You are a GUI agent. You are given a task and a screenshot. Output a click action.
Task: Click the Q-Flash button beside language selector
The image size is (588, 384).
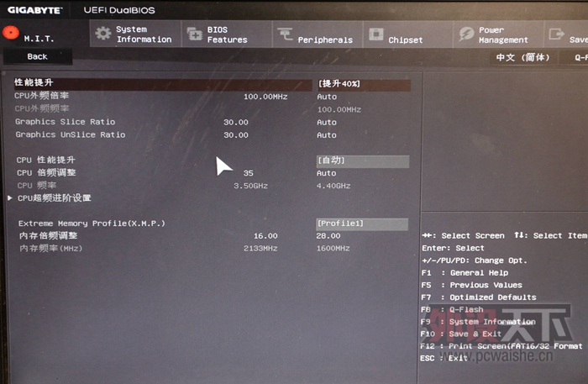[x=574, y=57]
